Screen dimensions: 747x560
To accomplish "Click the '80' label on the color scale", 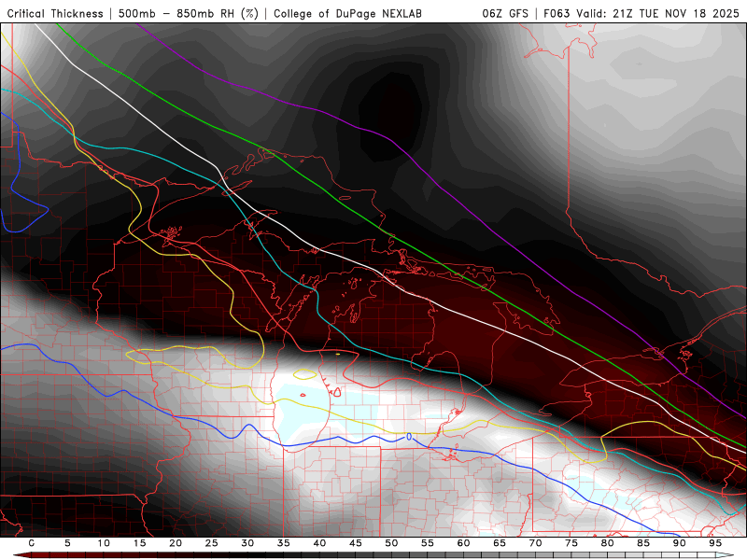I will click(x=607, y=543).
